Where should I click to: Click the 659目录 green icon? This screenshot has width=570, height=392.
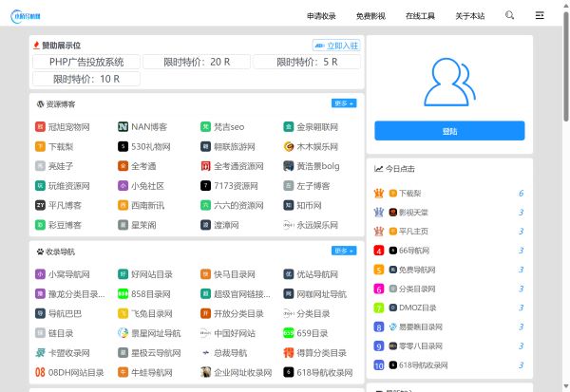pyautogui.click(x=289, y=333)
